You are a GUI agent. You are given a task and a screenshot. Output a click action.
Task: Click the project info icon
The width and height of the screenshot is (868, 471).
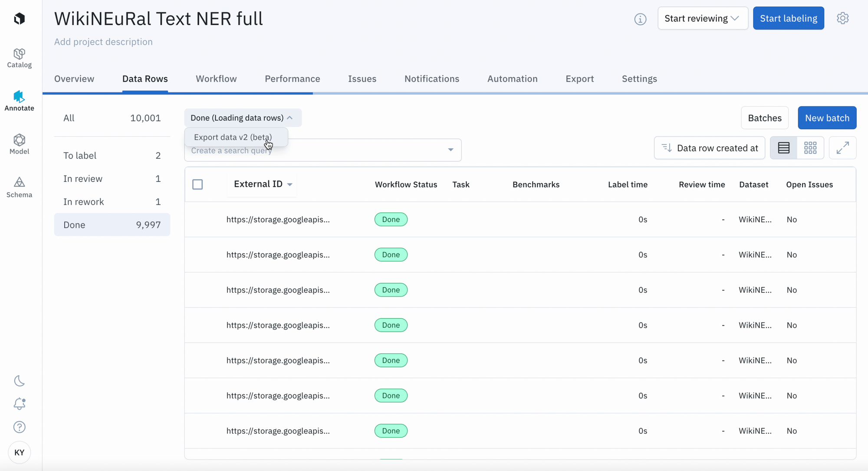click(x=640, y=19)
